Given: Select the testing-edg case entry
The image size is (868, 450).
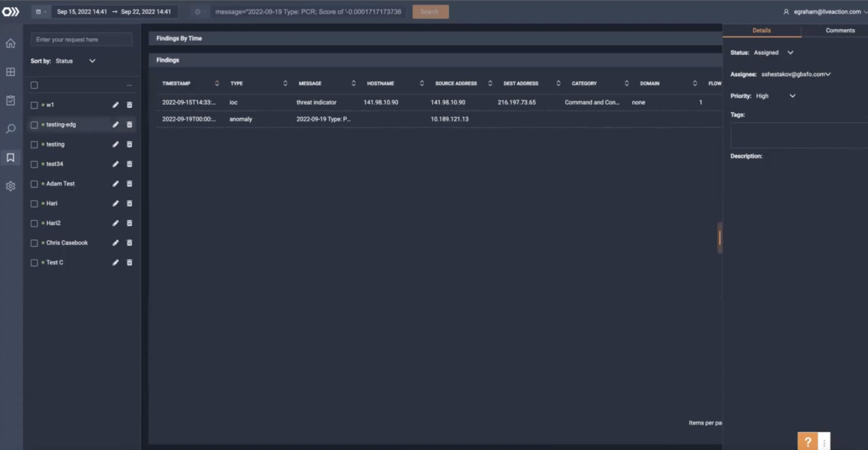Looking at the screenshot, I should tap(61, 124).
